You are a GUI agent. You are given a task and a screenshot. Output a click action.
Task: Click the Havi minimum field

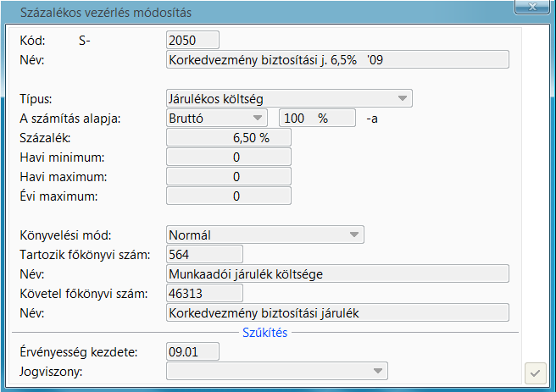pyautogui.click(x=229, y=157)
